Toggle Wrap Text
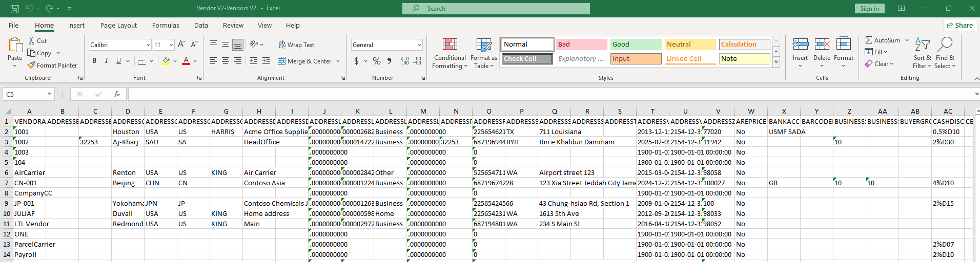Image resolution: width=980 pixels, height=262 pixels. (x=297, y=45)
